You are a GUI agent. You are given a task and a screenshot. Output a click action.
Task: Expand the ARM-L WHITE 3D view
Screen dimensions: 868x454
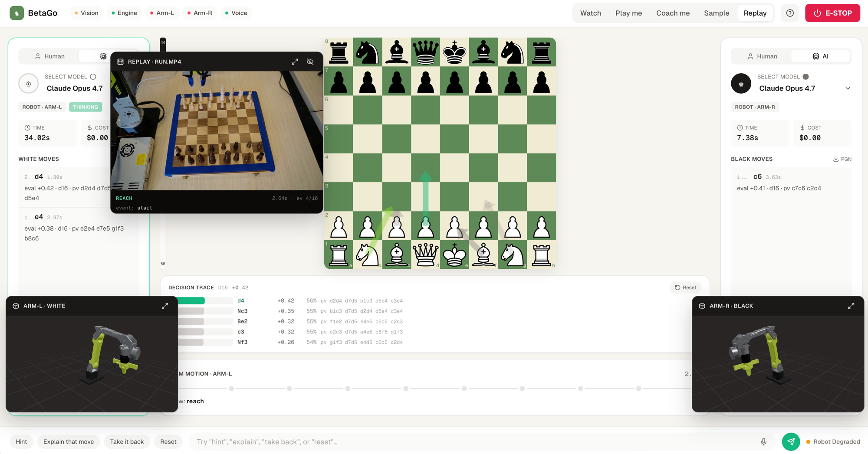coord(165,306)
